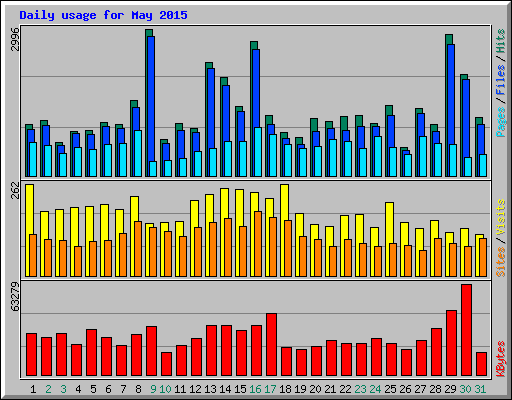Click day 11 on the date axis

click(x=180, y=389)
